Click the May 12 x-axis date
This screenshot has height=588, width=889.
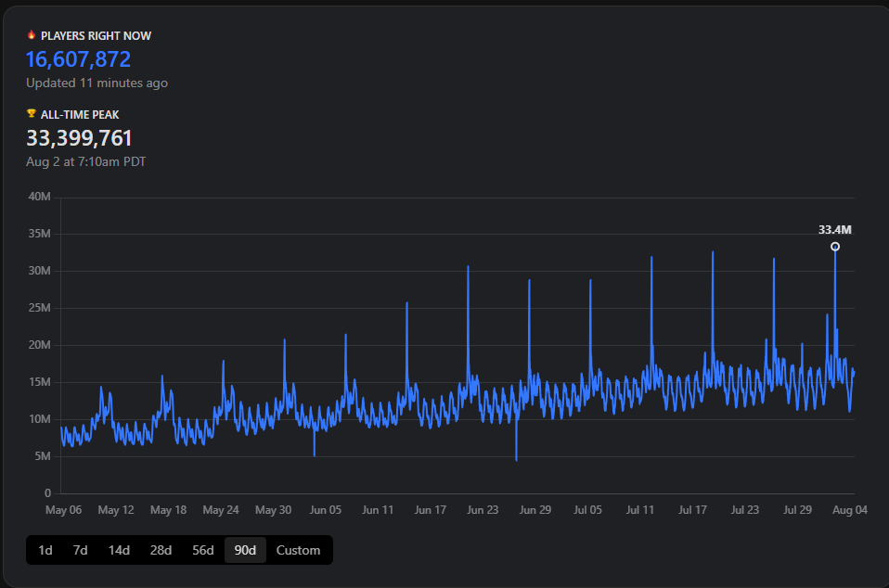click(116, 510)
